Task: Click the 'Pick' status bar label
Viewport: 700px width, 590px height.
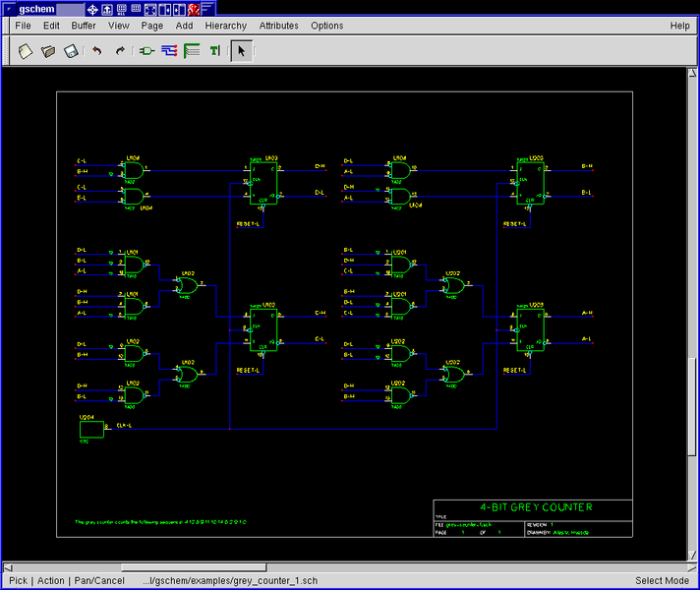Action: [19, 580]
